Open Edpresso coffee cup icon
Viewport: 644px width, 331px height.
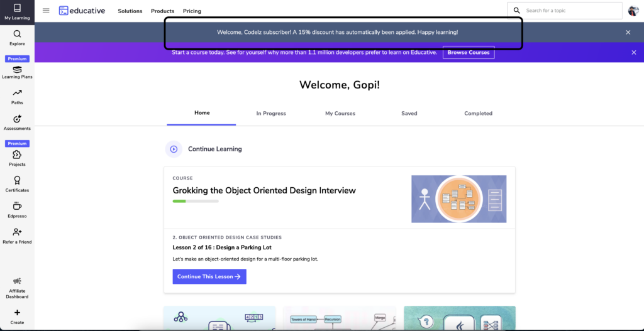tap(17, 206)
